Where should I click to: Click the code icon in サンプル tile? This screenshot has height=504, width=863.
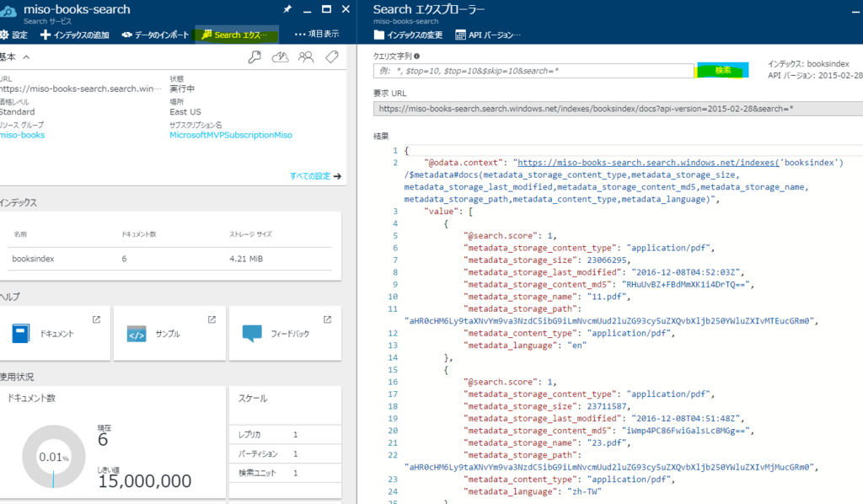point(137,334)
